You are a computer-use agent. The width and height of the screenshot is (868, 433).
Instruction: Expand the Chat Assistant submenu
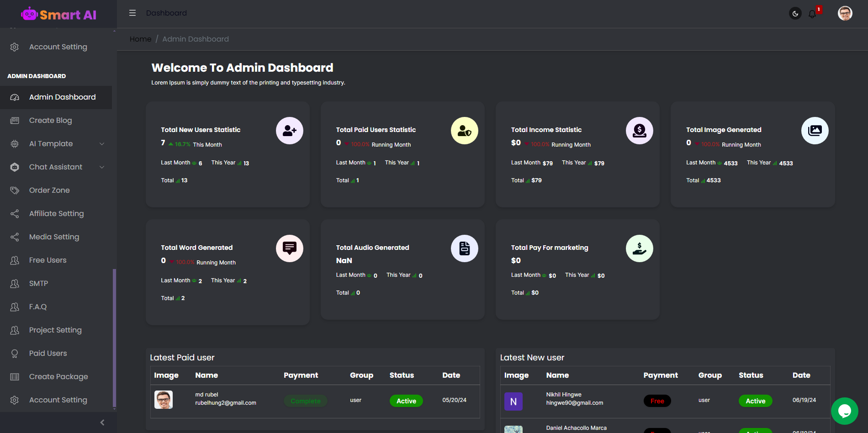click(x=102, y=167)
